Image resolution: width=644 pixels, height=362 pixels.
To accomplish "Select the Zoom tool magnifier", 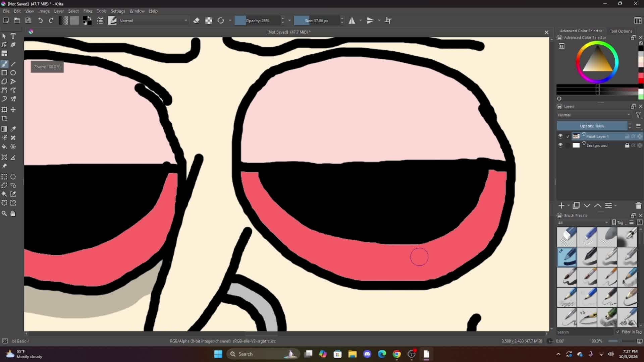I will click(x=4, y=214).
